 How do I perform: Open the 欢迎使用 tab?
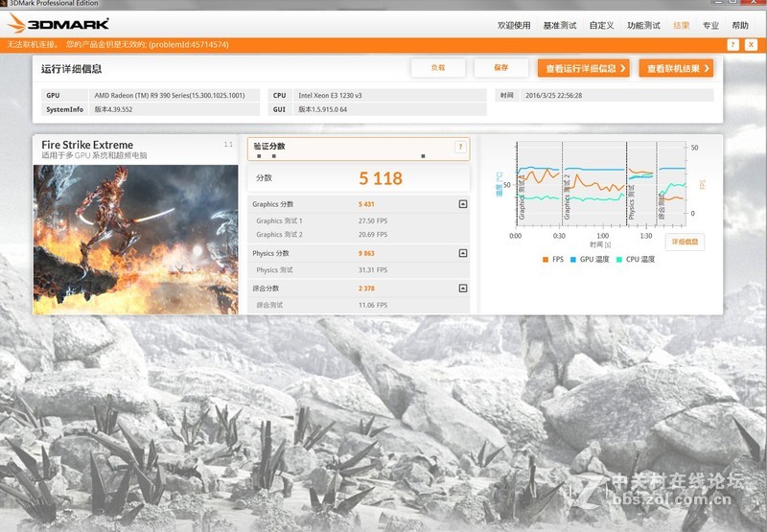514,26
